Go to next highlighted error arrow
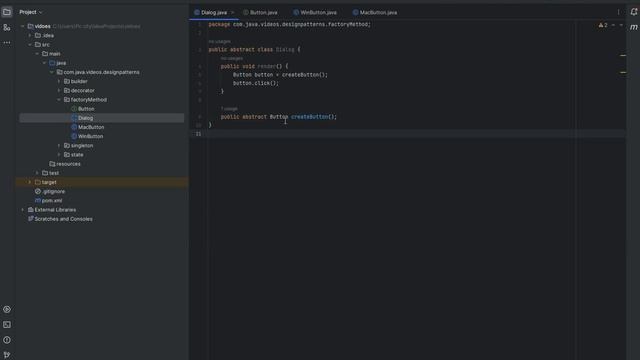This screenshot has height=360, width=640. tap(621, 25)
